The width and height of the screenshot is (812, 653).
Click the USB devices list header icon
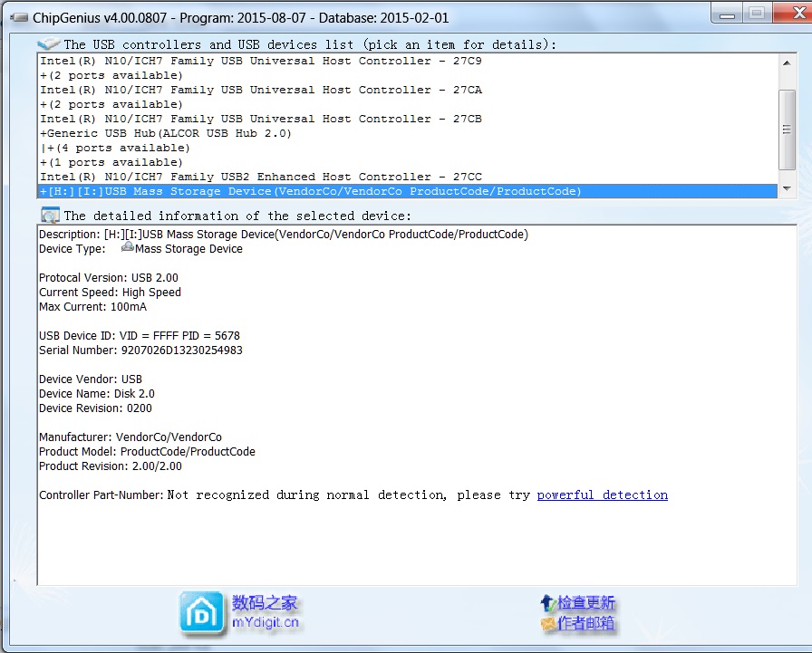tap(49, 44)
